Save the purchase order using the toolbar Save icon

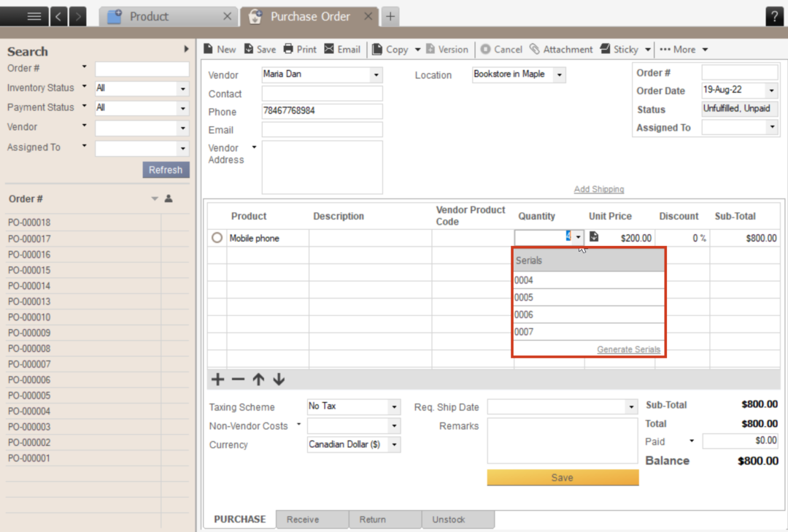tap(260, 49)
